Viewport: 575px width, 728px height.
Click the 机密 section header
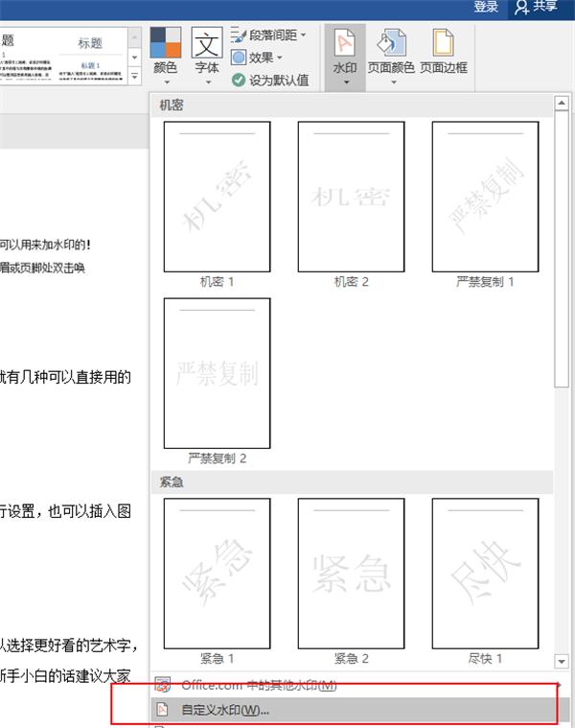pyautogui.click(x=353, y=106)
